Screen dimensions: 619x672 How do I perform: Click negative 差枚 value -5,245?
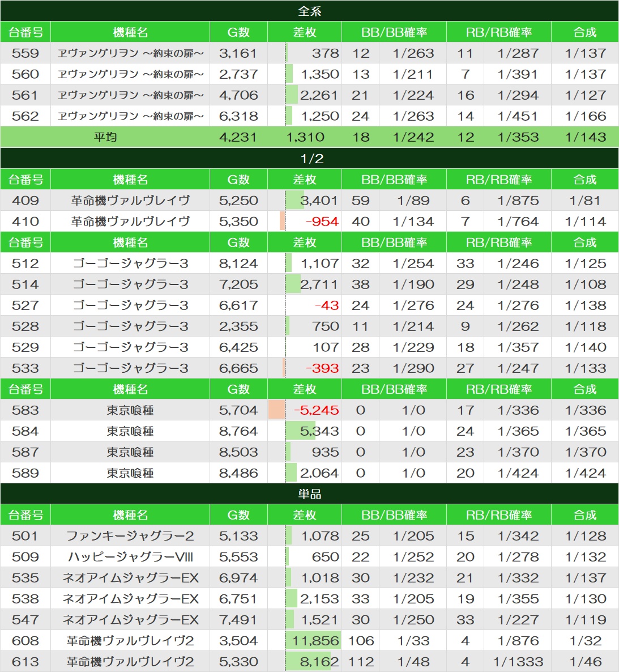coord(316,410)
